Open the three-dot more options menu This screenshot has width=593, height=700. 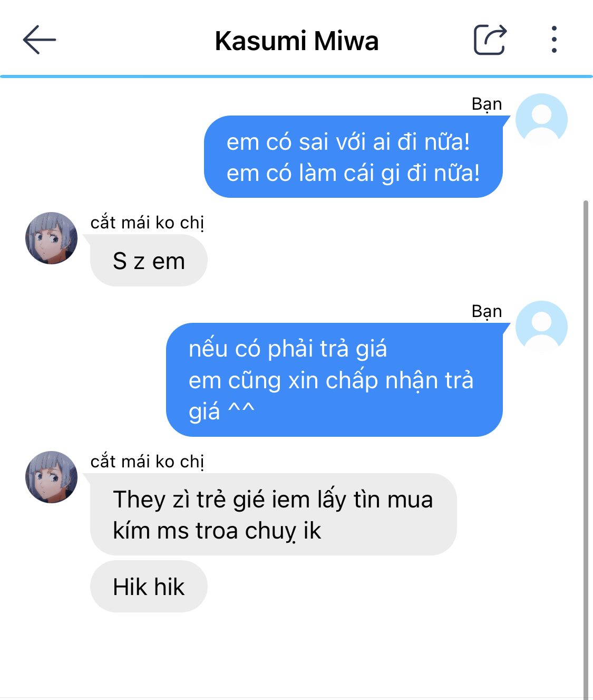click(x=554, y=40)
